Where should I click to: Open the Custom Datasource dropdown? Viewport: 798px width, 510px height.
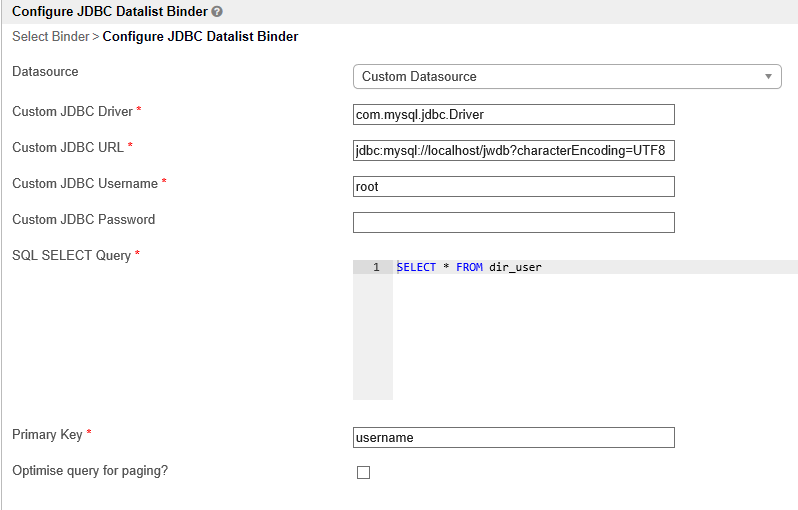pyautogui.click(x=567, y=77)
